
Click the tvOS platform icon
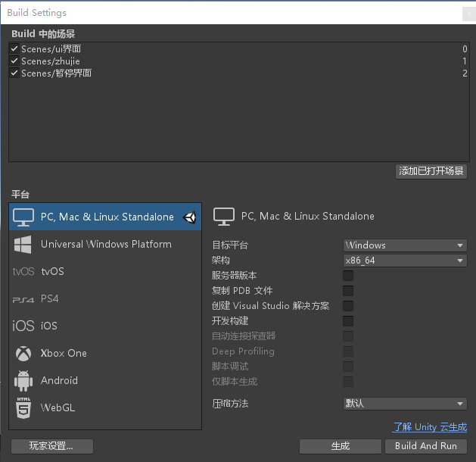pos(23,271)
